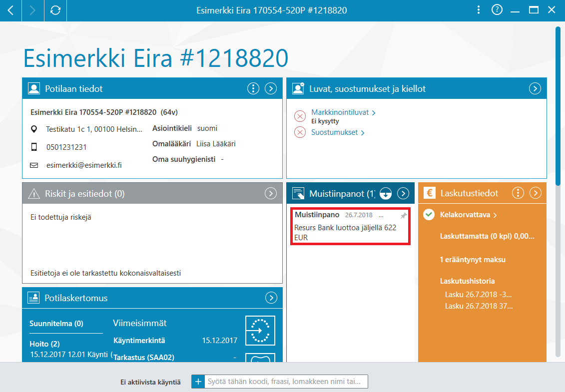565x392 pixels.
Task: Click the email envelope icon
Action: click(34, 165)
